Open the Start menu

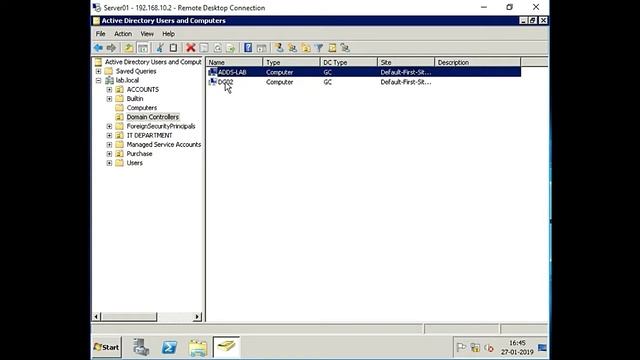coord(107,347)
